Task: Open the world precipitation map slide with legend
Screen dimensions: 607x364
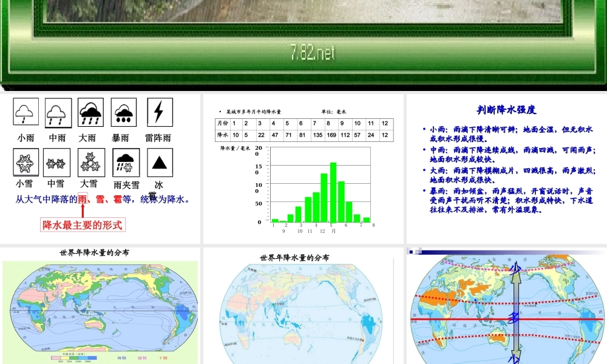Action: point(100,306)
